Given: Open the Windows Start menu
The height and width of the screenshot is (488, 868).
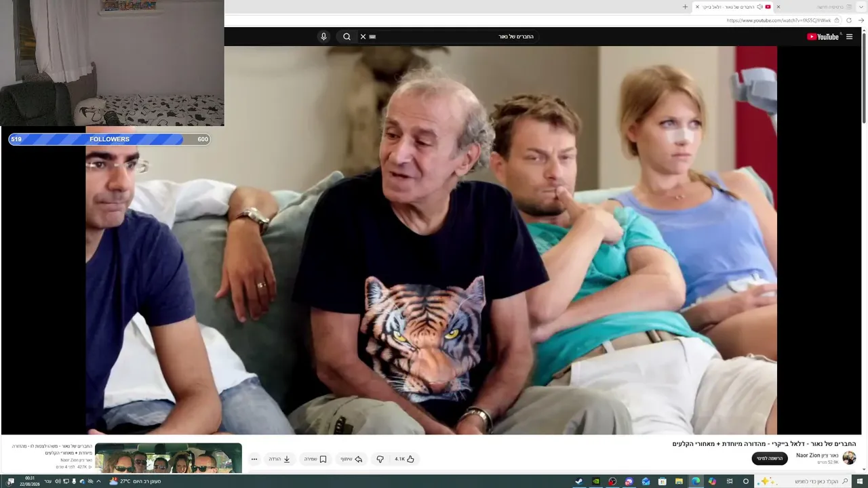Looking at the screenshot, I should point(861,481).
